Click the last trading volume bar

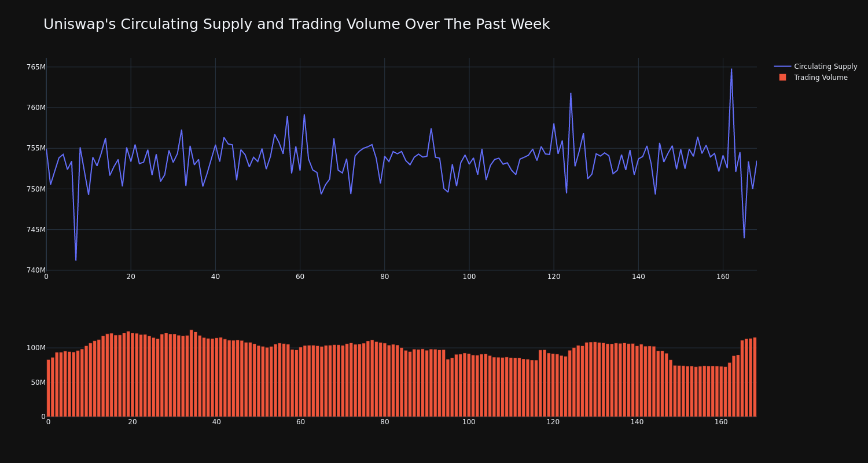click(755, 377)
